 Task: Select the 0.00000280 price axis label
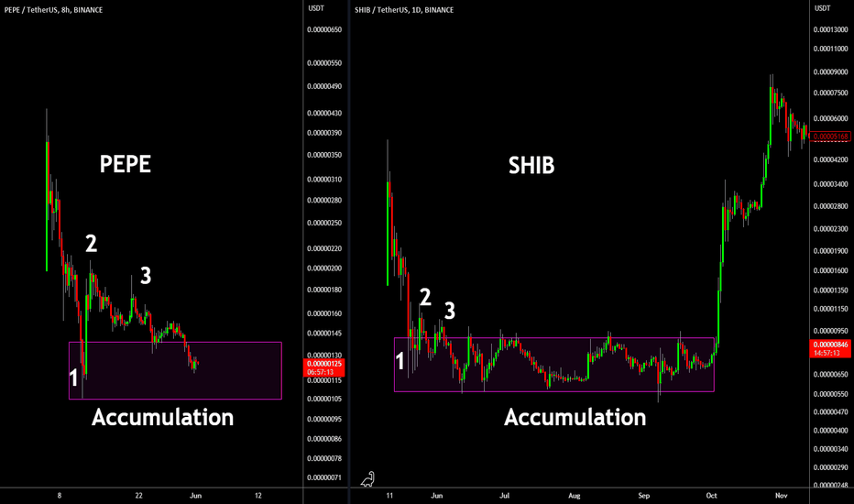(324, 201)
